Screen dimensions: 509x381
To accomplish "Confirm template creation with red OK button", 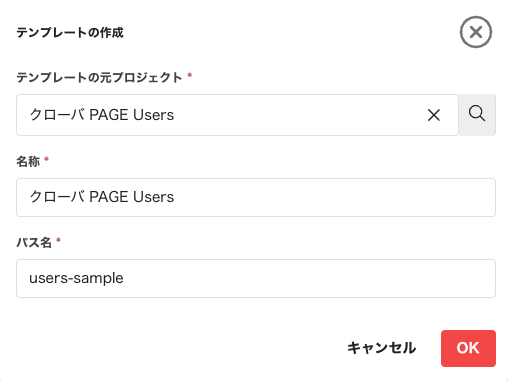I will tap(468, 348).
